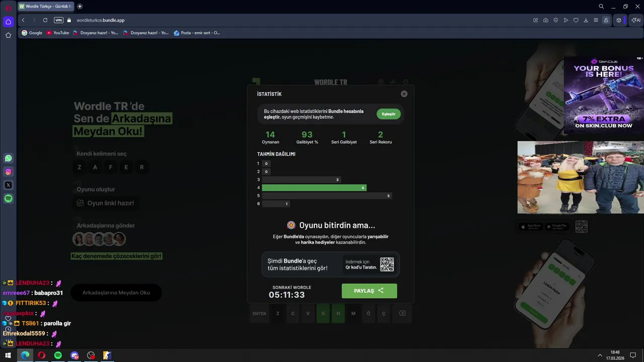
Task: Click the ENTER key on keyboard
Action: point(259,314)
